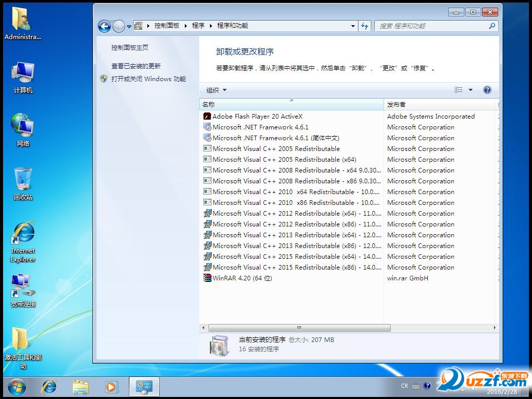
Task: Open 激活工具和驱动 desktop folder
Action: pos(23,348)
